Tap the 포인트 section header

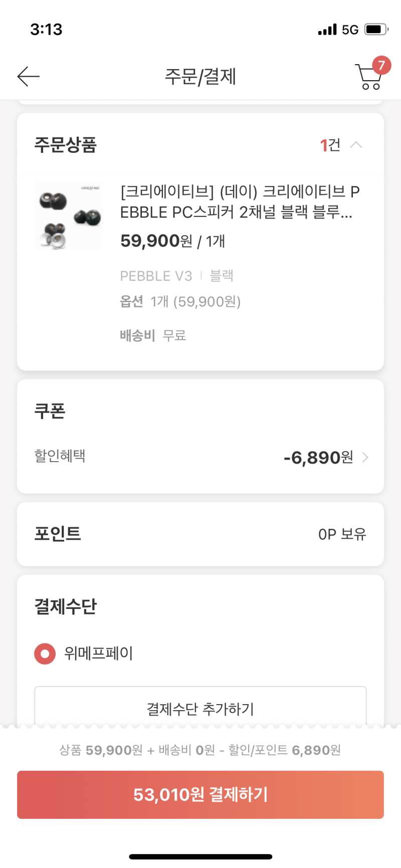pos(58,533)
